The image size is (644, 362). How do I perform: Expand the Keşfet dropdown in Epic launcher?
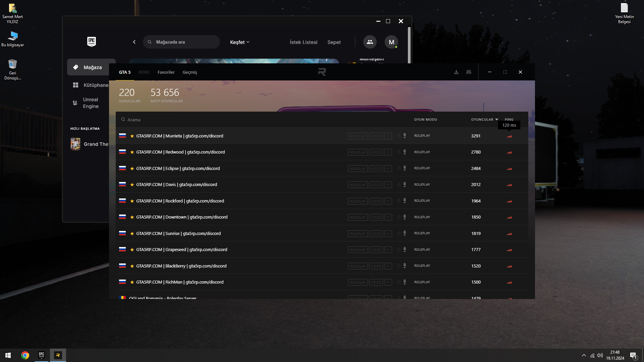point(240,42)
